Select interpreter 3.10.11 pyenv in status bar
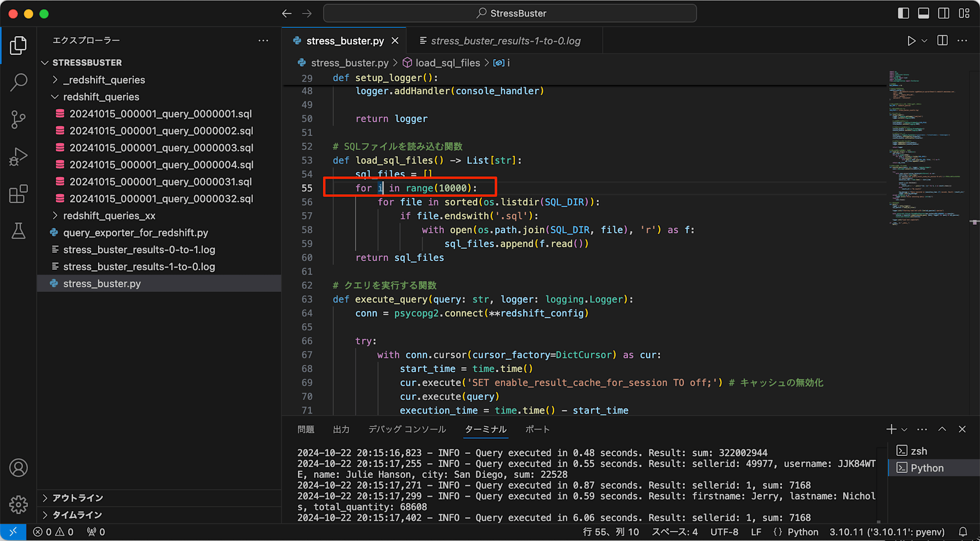 click(887, 532)
